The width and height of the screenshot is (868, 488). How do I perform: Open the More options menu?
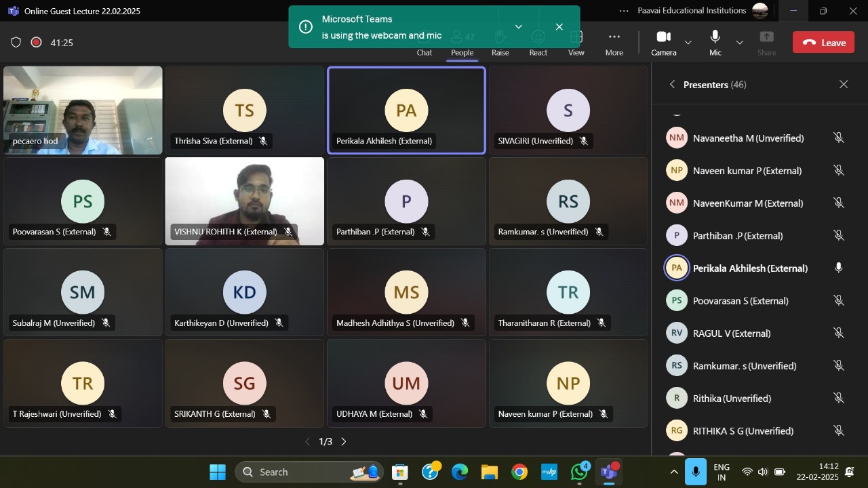pyautogui.click(x=614, y=43)
